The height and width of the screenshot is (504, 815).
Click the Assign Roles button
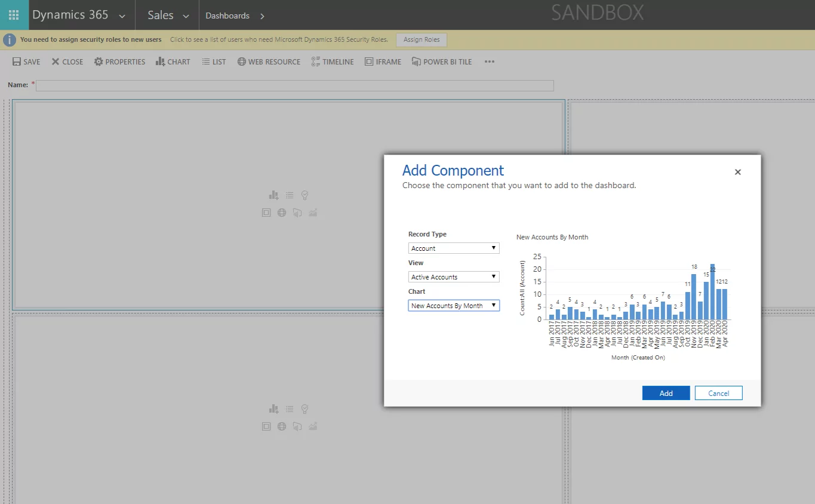tap(422, 40)
